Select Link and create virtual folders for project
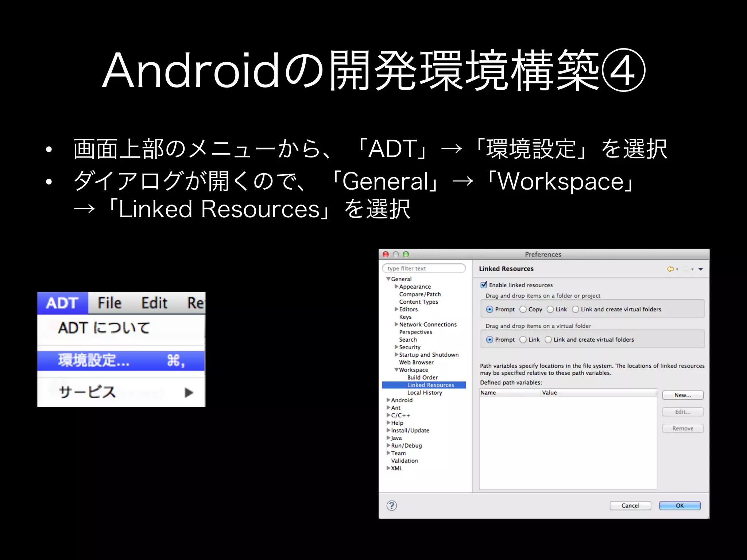 tap(576, 309)
